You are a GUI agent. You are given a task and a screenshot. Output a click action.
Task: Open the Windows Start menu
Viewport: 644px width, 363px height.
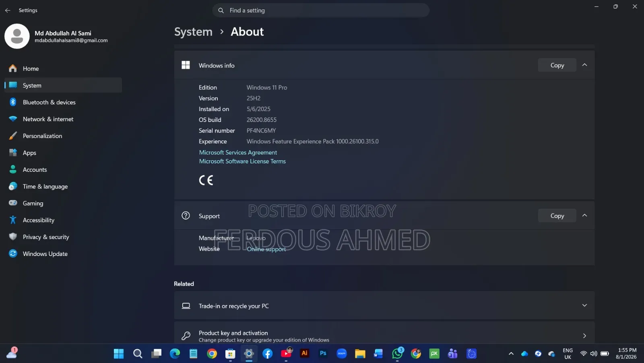coord(119,354)
